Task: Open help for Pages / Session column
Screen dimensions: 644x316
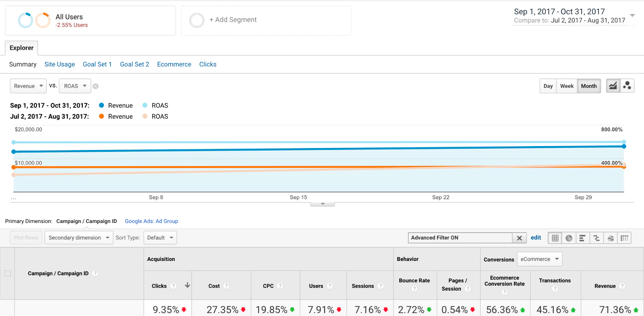Action: [x=468, y=289]
